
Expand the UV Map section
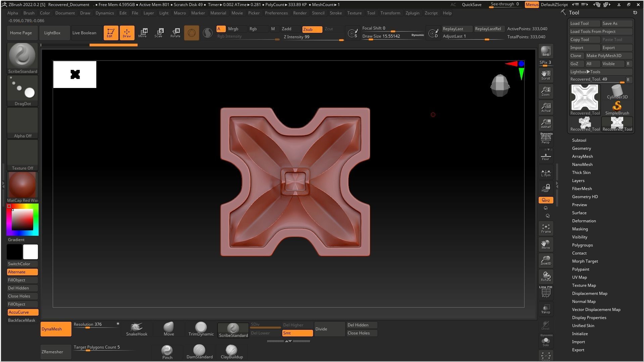pos(579,277)
